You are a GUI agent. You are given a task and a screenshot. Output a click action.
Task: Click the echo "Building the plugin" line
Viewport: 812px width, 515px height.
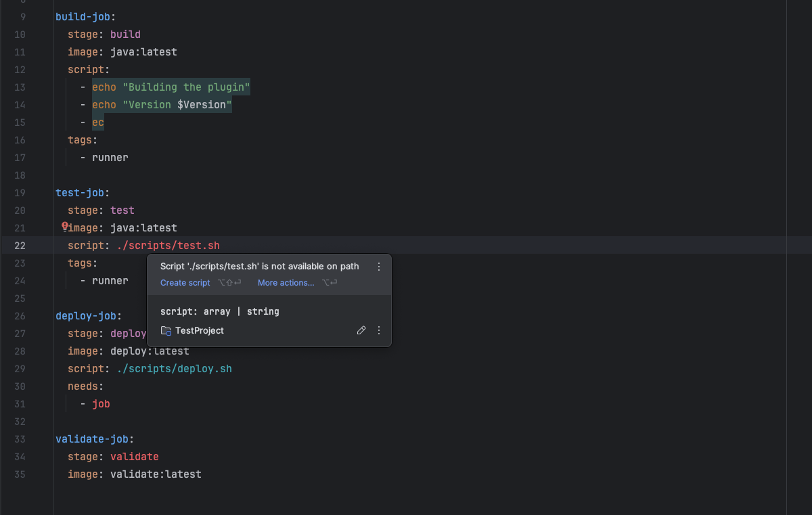pos(171,87)
